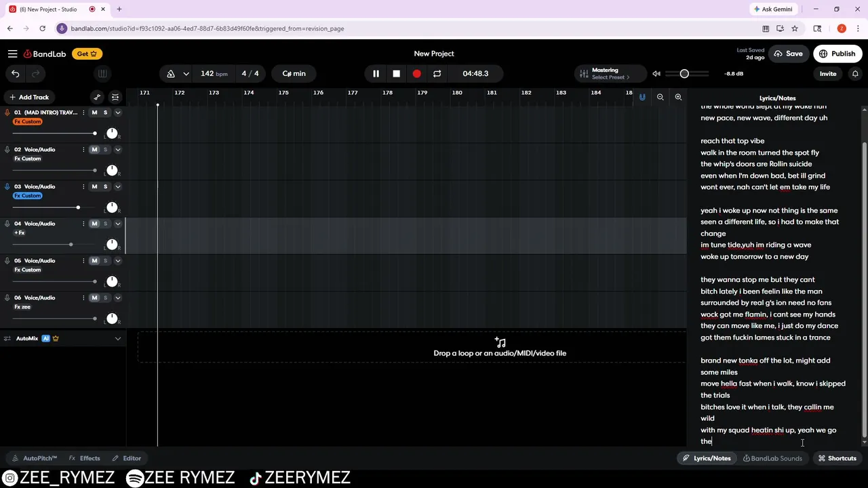Stop playback
The image size is (868, 488).
pos(396,73)
